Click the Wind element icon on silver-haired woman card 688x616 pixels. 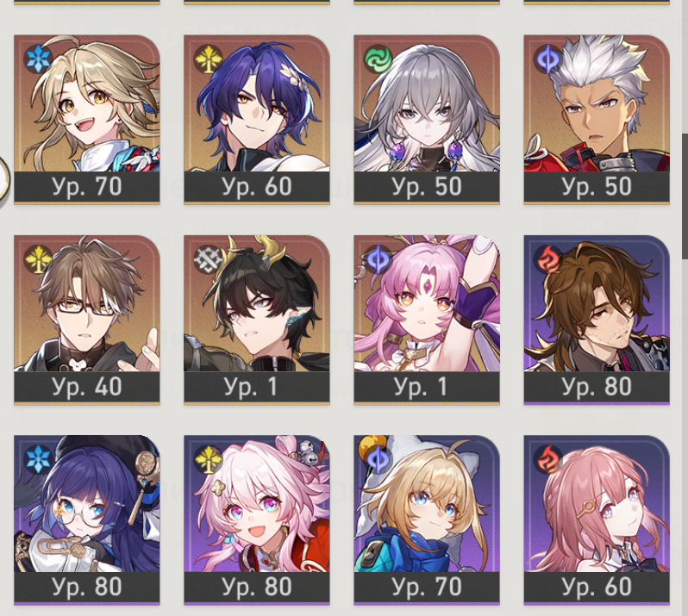pyautogui.click(x=378, y=59)
